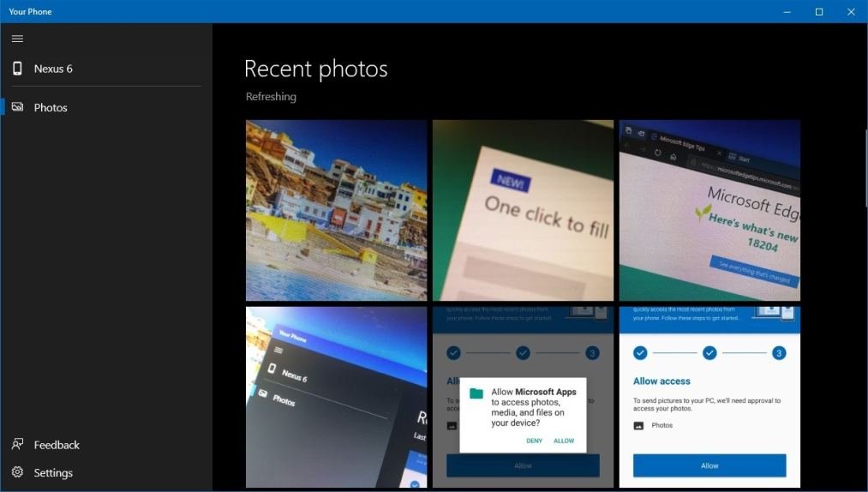Screen dimensions: 868x492
Task: Close the Your Phone window
Action: click(850, 12)
